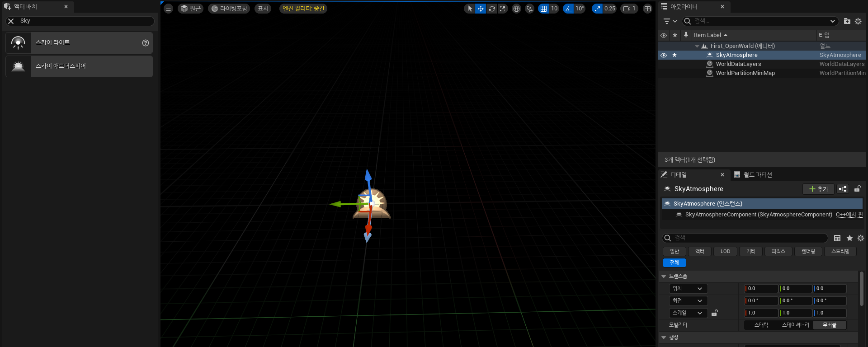
Task: Filter details by 전체
Action: 675,263
